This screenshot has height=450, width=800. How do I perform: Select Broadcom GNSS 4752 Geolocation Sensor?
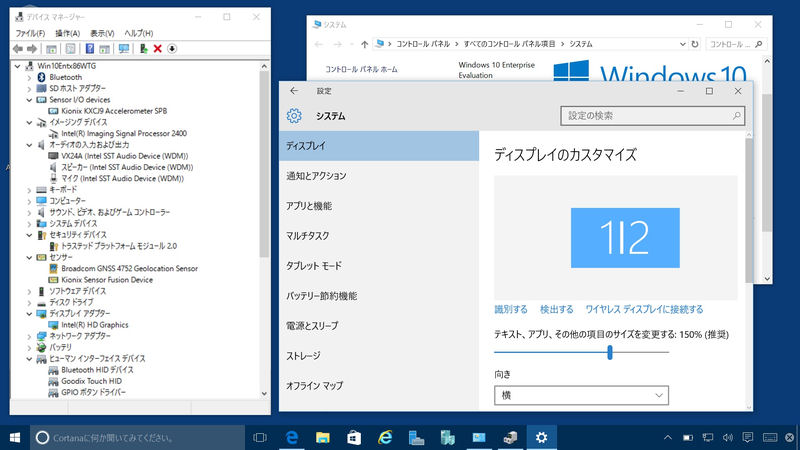[x=129, y=268]
